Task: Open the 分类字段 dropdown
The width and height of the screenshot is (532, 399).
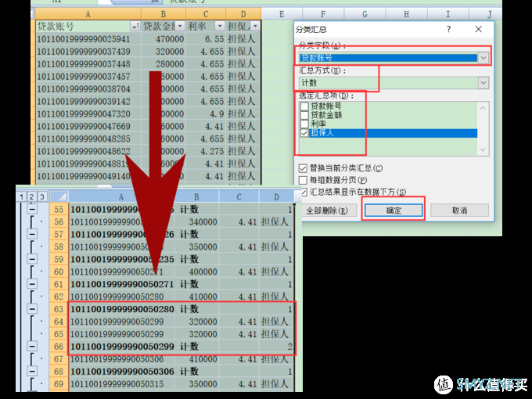Action: click(x=483, y=58)
